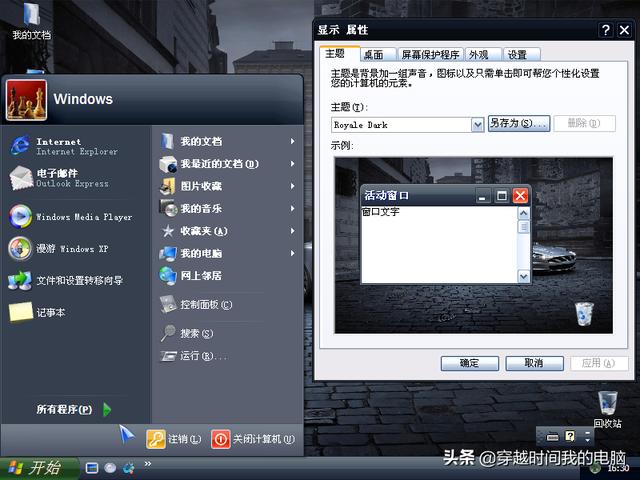The height and width of the screenshot is (480, 640).
Task: Open 我的音乐 music folder icon
Action: pyautogui.click(x=168, y=208)
